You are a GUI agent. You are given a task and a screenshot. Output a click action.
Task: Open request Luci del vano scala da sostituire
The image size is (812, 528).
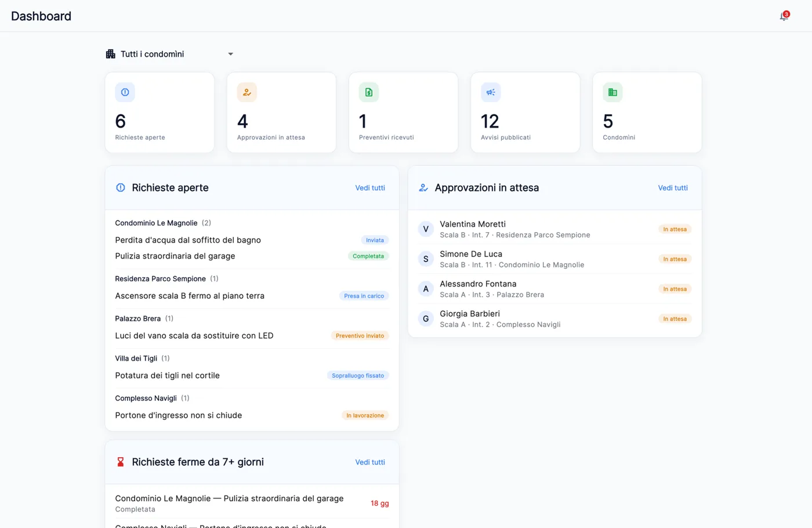click(252, 335)
